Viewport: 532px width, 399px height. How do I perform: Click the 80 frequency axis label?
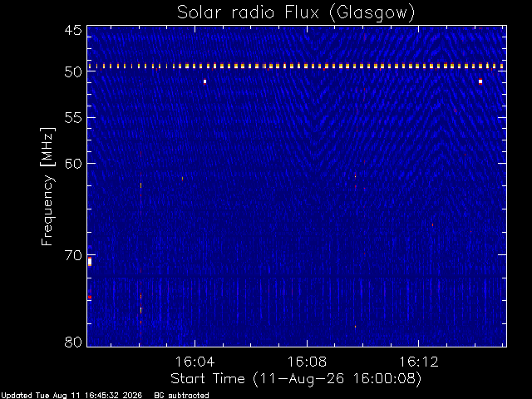click(73, 342)
